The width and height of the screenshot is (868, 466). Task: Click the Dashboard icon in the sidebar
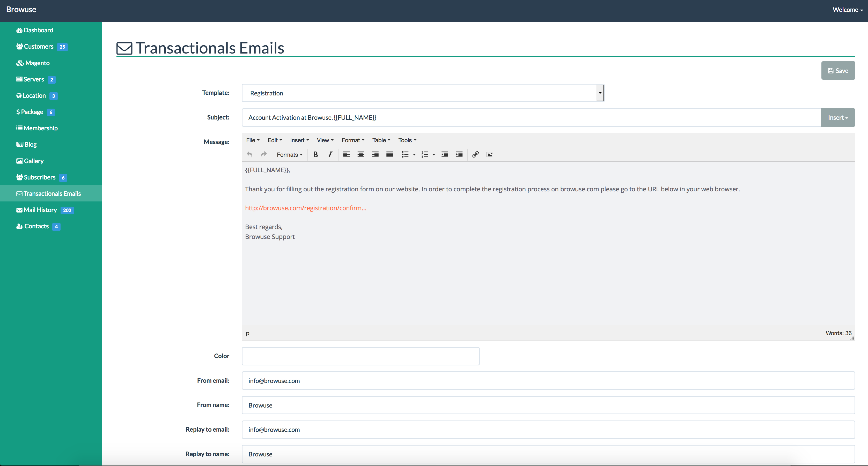(19, 30)
